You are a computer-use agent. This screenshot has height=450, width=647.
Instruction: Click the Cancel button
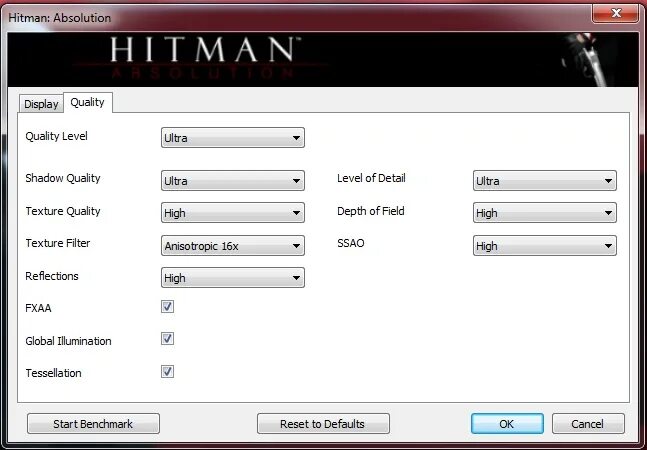[588, 424]
